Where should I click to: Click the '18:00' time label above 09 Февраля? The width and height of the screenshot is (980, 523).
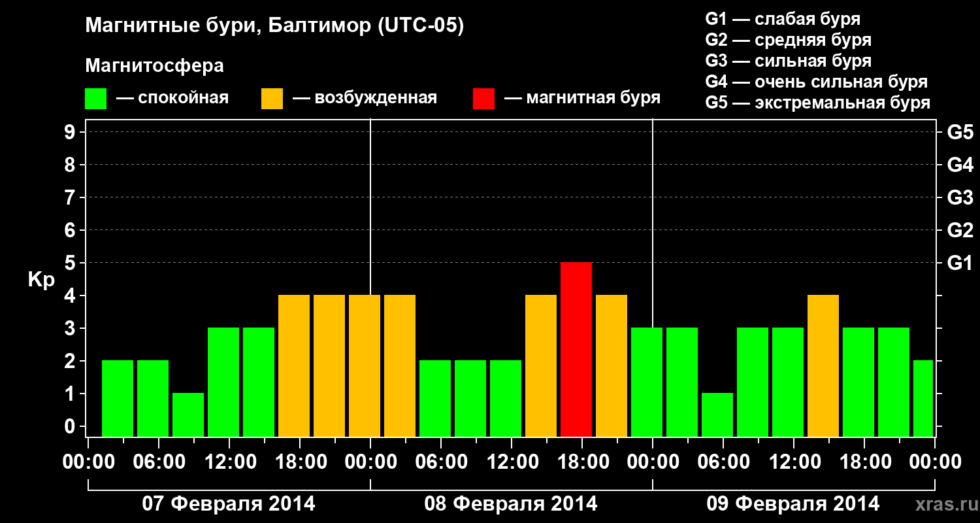pyautogui.click(x=864, y=462)
